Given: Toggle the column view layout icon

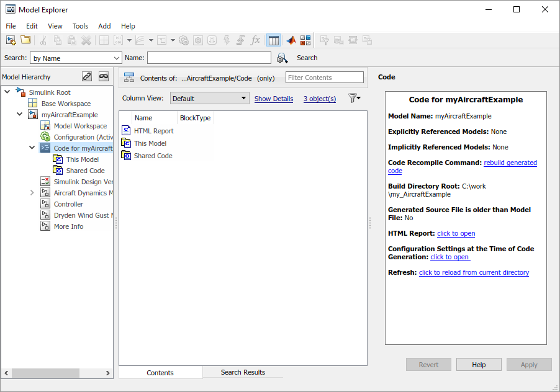Looking at the screenshot, I should click(274, 40).
